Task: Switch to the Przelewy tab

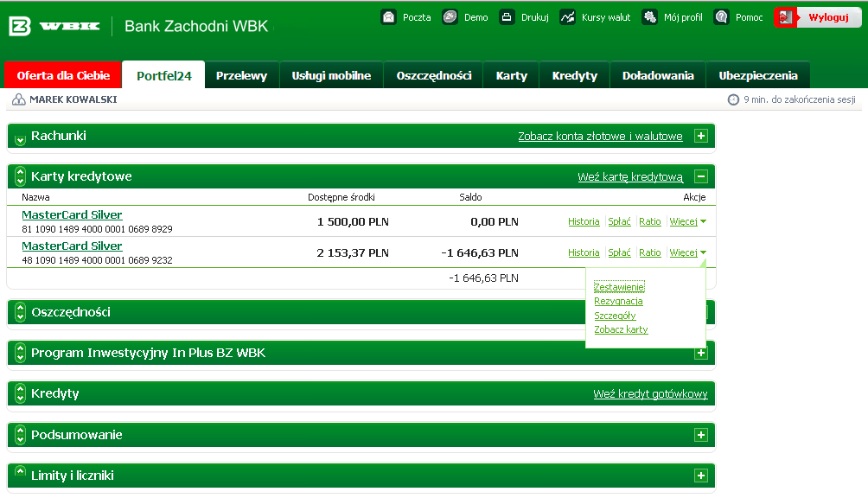Action: pyautogui.click(x=241, y=75)
